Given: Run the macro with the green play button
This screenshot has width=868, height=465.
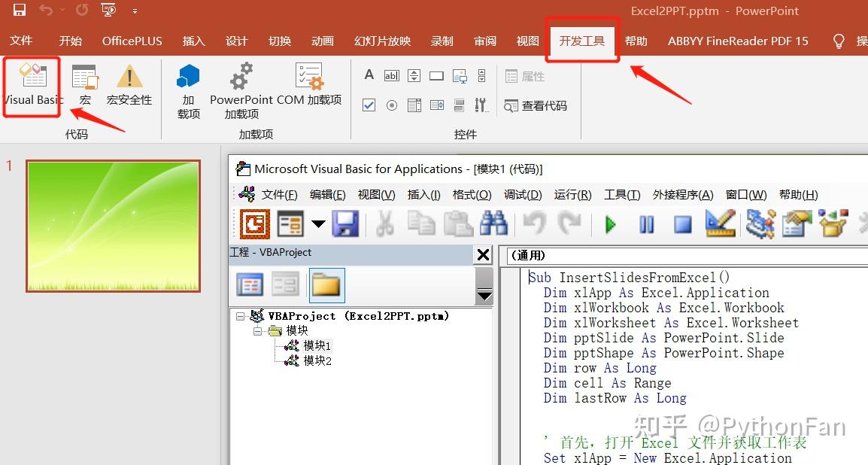Looking at the screenshot, I should click(610, 223).
